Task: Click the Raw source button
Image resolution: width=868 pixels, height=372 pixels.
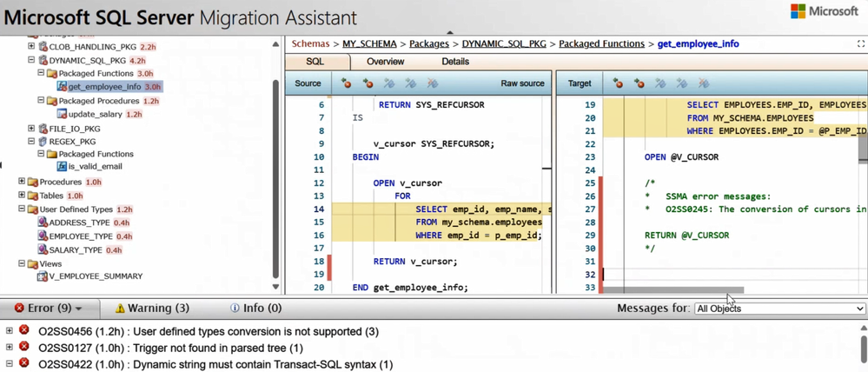Action: pos(522,83)
